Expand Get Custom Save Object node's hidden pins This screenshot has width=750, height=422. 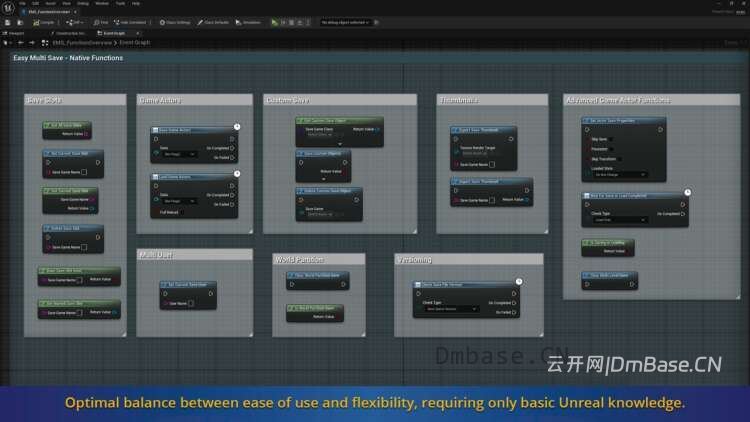click(x=340, y=144)
